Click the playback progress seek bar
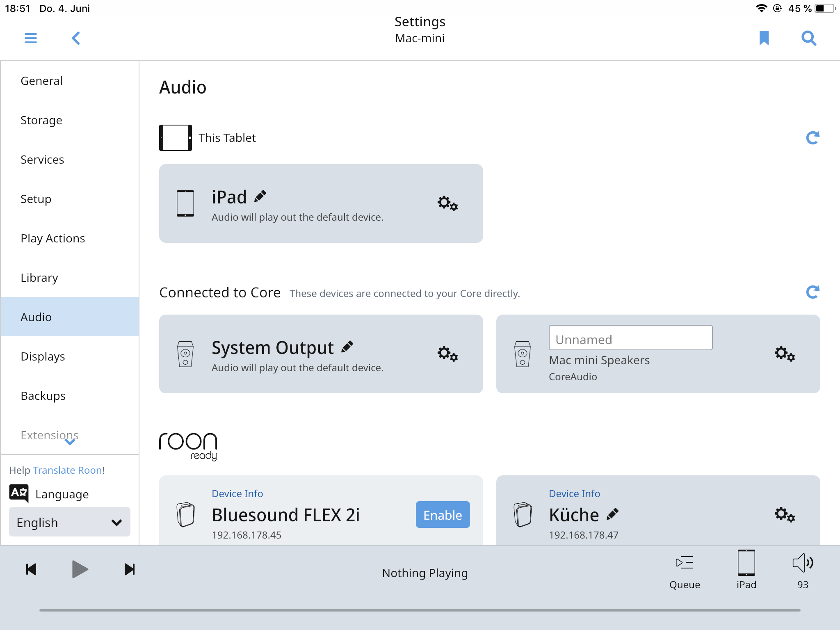The image size is (840, 630). [420, 610]
